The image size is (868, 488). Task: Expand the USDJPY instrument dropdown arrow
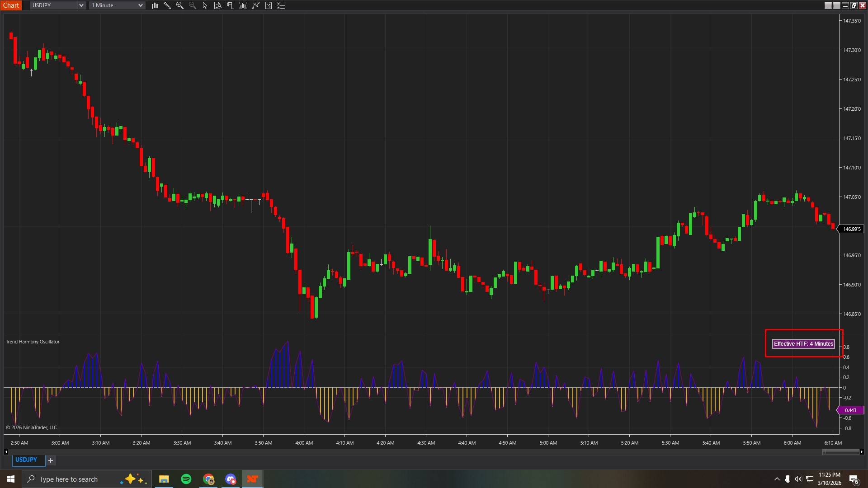(x=81, y=5)
